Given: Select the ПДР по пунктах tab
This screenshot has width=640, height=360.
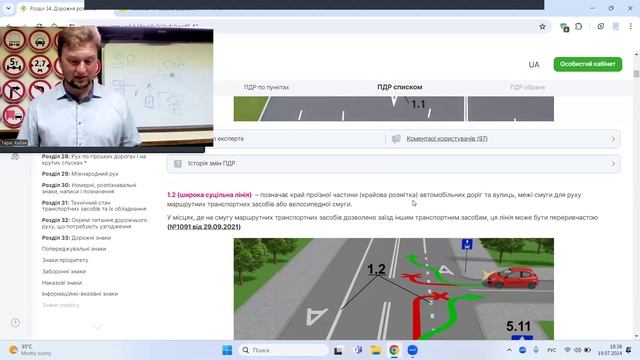Looking at the screenshot, I should click(266, 87).
